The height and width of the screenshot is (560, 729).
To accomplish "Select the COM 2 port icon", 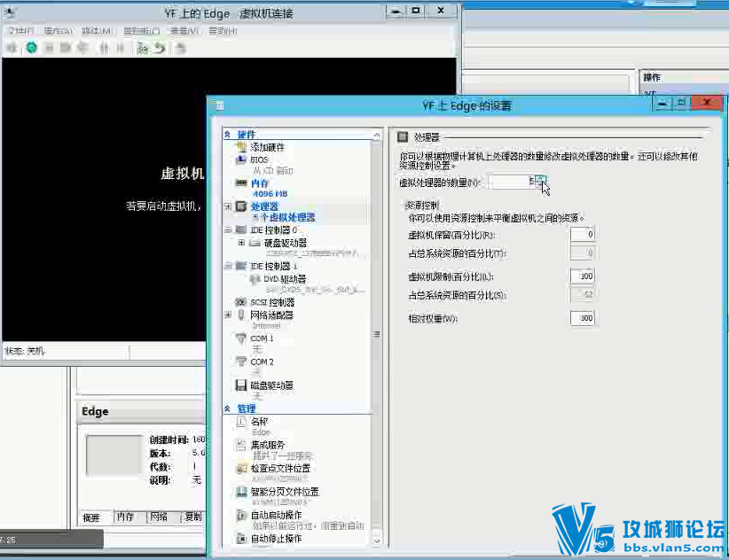I will click(x=241, y=362).
